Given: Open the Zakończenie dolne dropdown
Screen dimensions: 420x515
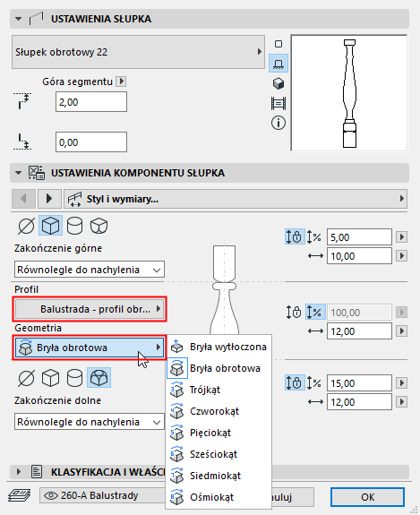Looking at the screenshot, I should [90, 422].
